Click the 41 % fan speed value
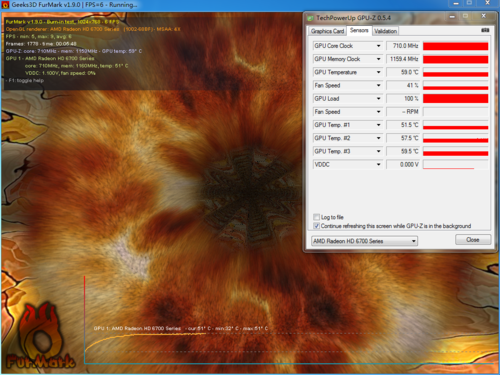The image size is (500, 375). 403,85
